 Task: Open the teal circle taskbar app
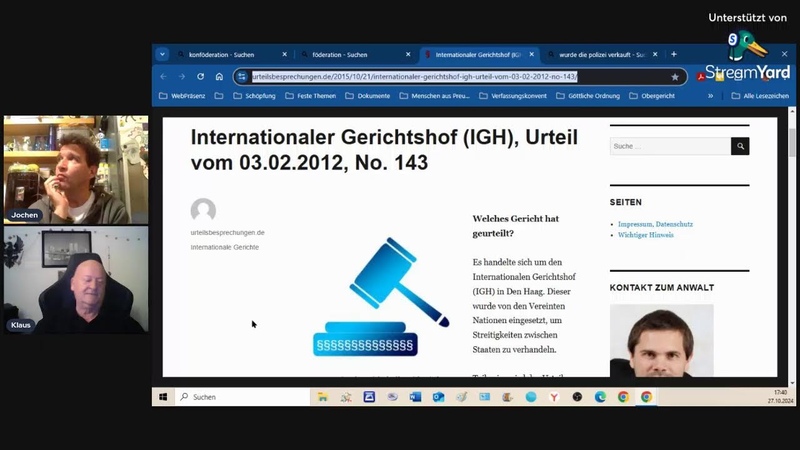(531, 397)
